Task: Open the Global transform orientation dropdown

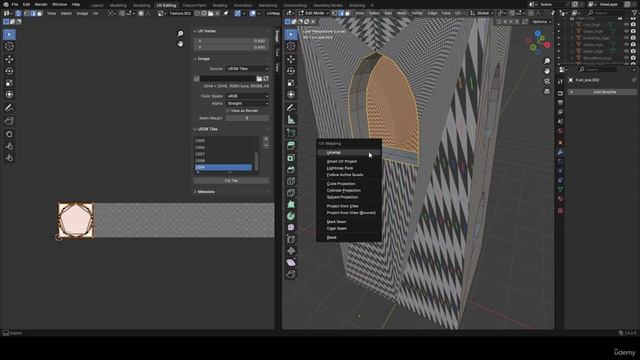Action: [x=482, y=13]
